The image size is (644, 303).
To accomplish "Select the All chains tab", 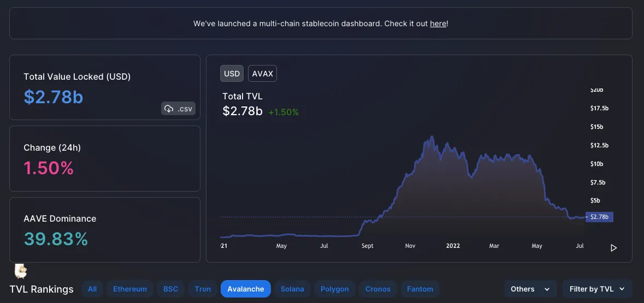I will coord(92,289).
